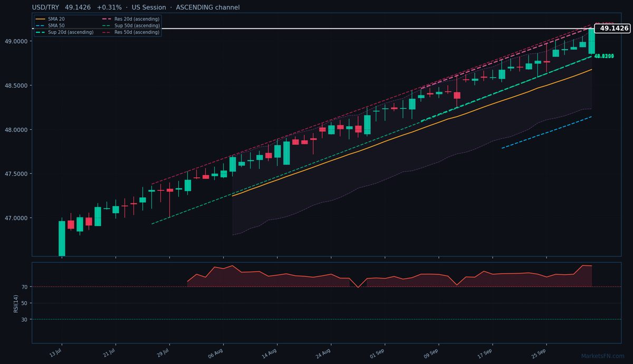This screenshot has width=633, height=364.
Task: Click the 70 level label on RSI panel
Action: pyautogui.click(x=25, y=287)
